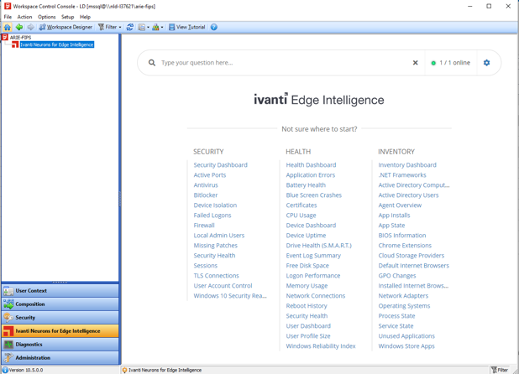519x374 pixels.
Task: Open the User Context section
Action: point(60,291)
